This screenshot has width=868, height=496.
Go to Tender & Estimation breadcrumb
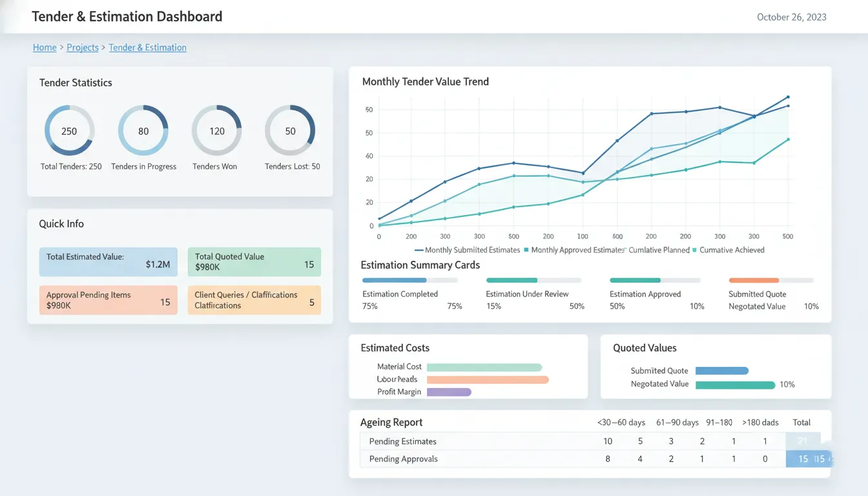coord(147,48)
